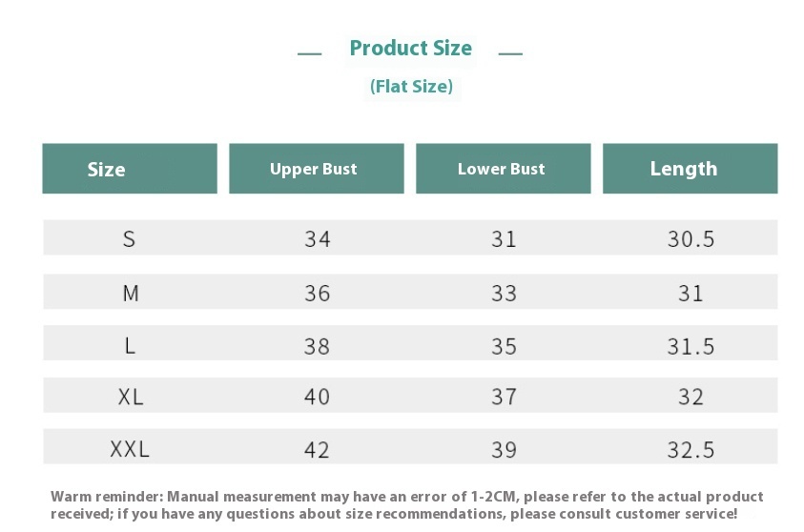Click the Product Size heading

tap(410, 49)
